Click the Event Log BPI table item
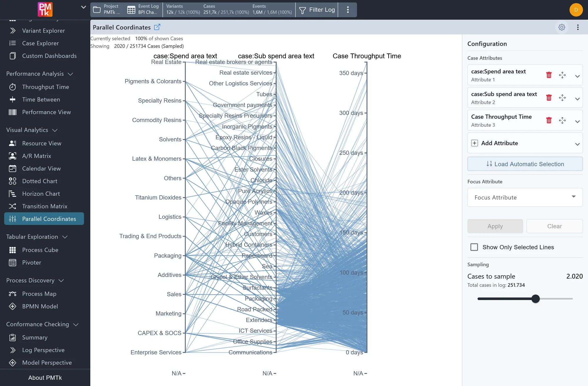 tap(143, 10)
